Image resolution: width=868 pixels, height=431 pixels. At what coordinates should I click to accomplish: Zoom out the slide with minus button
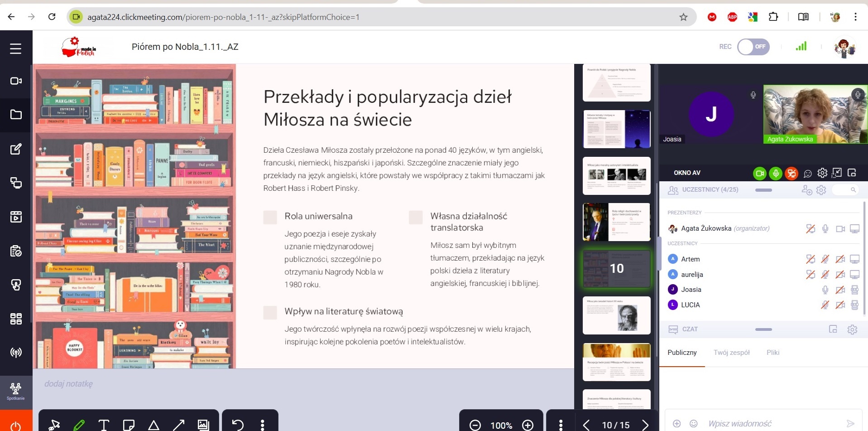(475, 425)
